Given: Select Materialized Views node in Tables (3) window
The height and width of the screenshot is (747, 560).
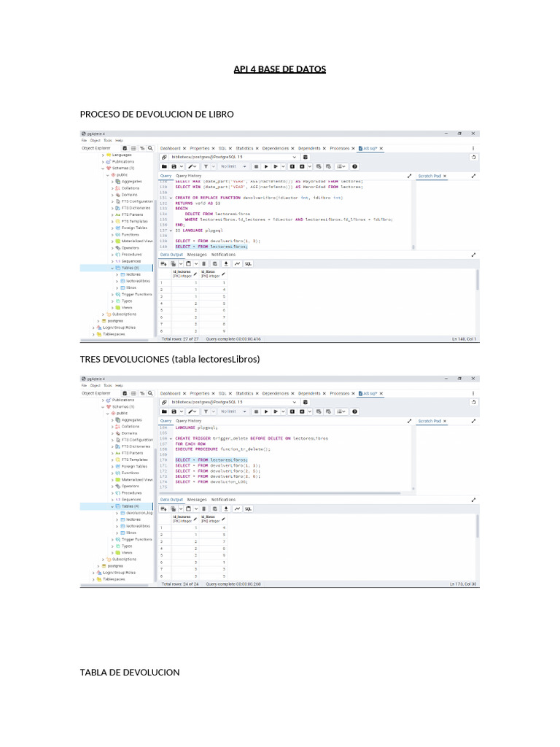Looking at the screenshot, I should 136,241.
